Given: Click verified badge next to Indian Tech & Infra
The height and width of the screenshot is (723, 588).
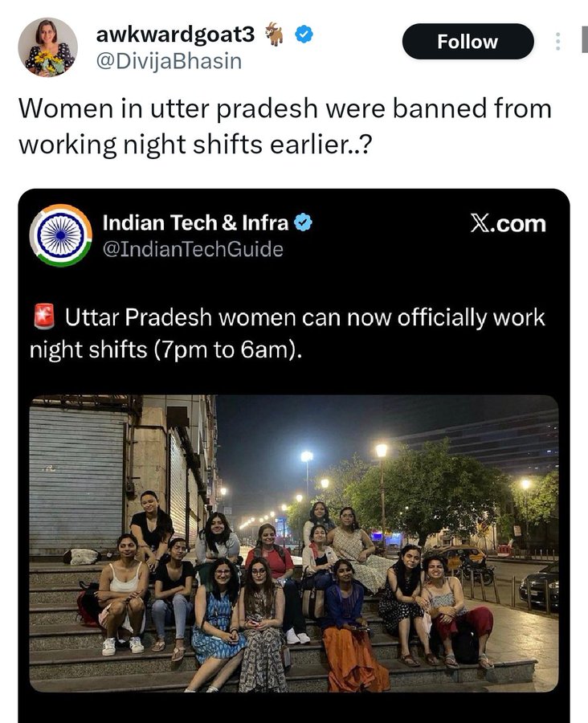Looking at the screenshot, I should tap(303, 223).
